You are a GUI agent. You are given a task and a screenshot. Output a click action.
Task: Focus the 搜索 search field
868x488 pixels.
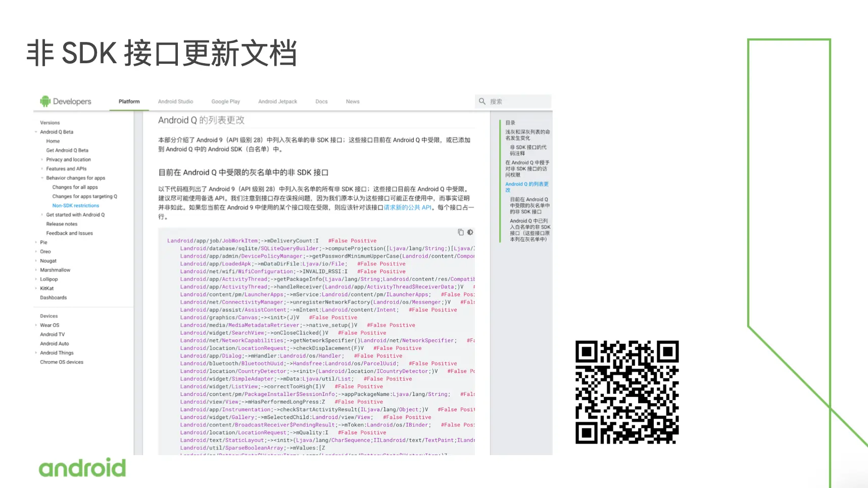pos(513,101)
